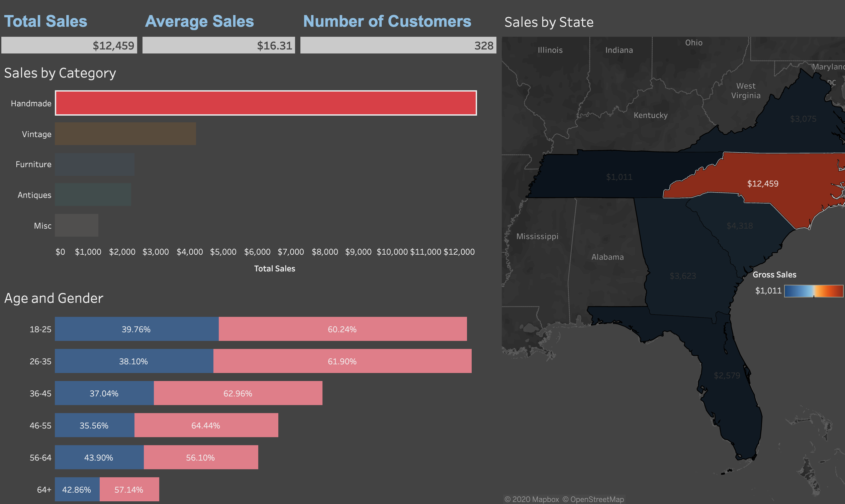
Task: Click the Furniture category label
Action: tap(33, 164)
